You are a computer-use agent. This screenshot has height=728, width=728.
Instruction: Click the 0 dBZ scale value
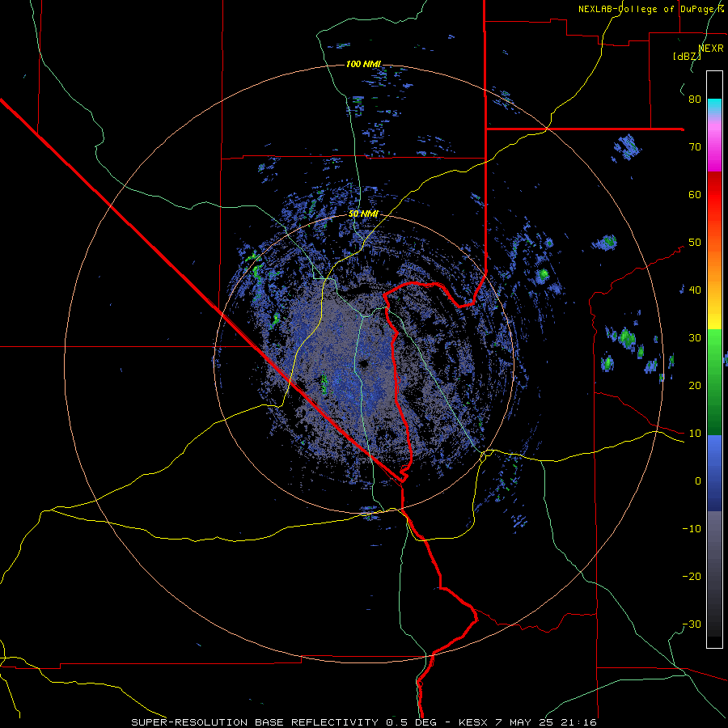(698, 481)
